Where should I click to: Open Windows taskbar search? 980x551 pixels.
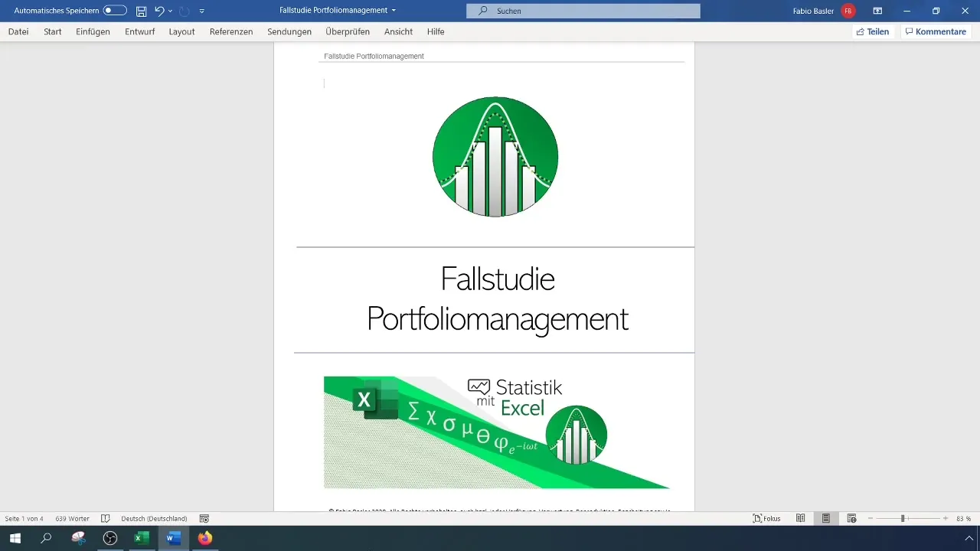pos(46,538)
